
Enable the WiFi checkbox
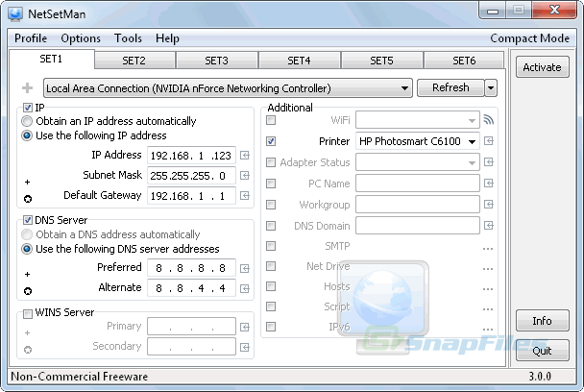click(x=271, y=120)
